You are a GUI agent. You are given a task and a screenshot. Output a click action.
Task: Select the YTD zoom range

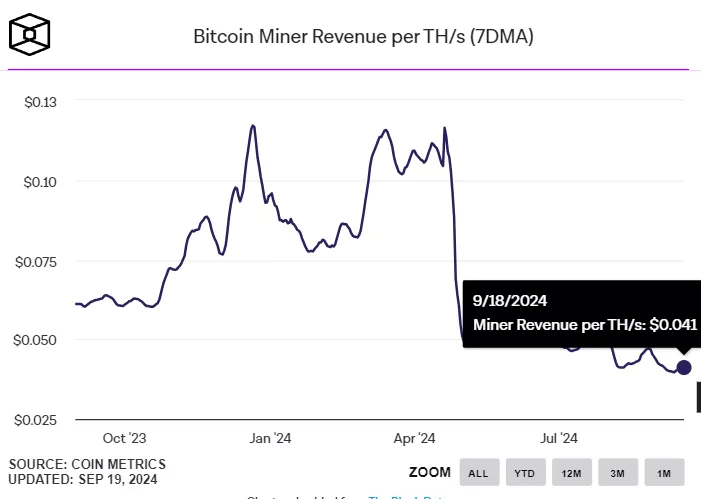click(524, 472)
